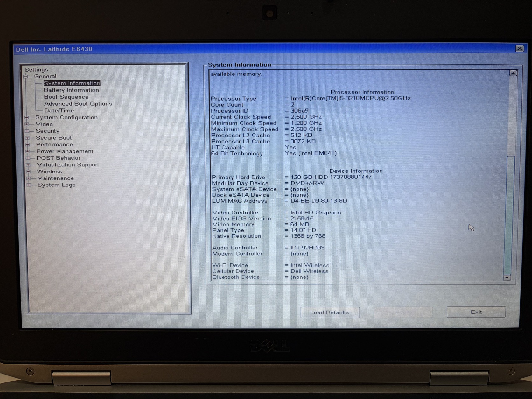This screenshot has height=399, width=532.
Task: Select System Information in the tree
Action: tap(72, 83)
